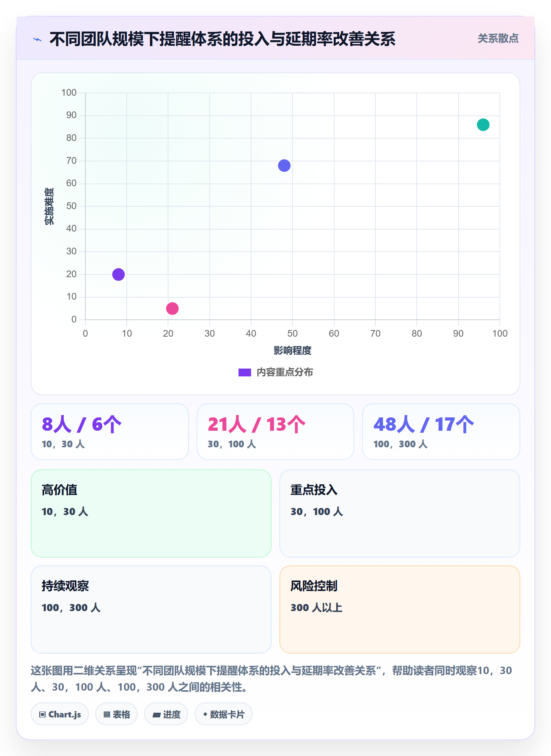Click the 内容重点分布 legend label
Screen dimensions: 551x756
coord(285,372)
